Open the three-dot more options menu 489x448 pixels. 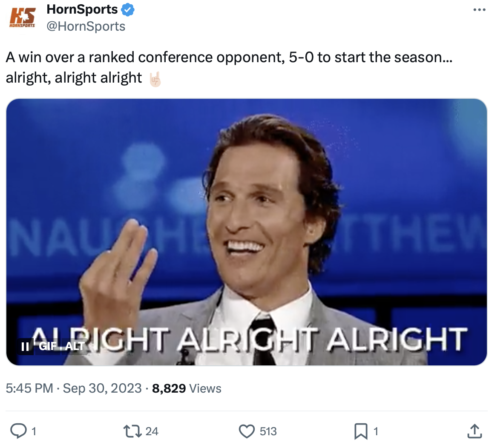point(479,10)
